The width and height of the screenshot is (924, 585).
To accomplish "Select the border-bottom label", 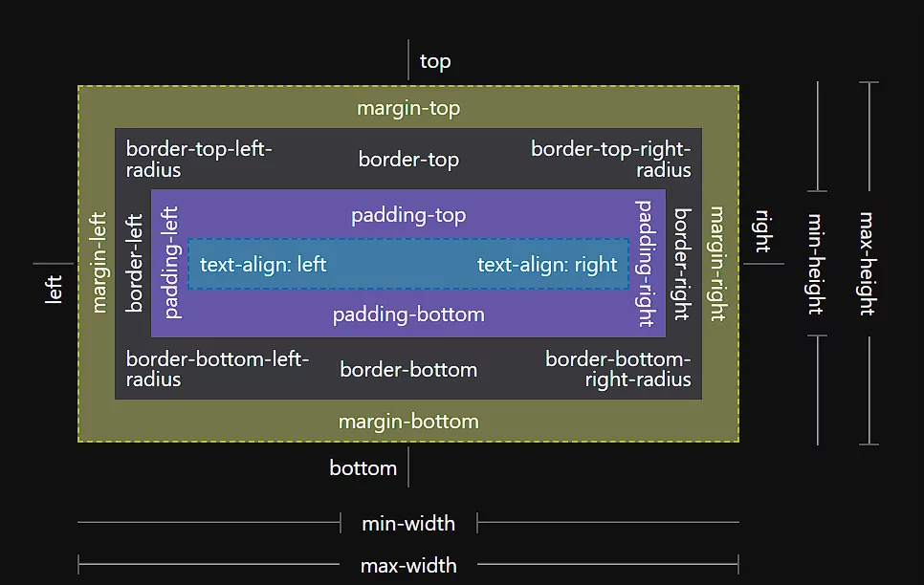I will [x=408, y=370].
